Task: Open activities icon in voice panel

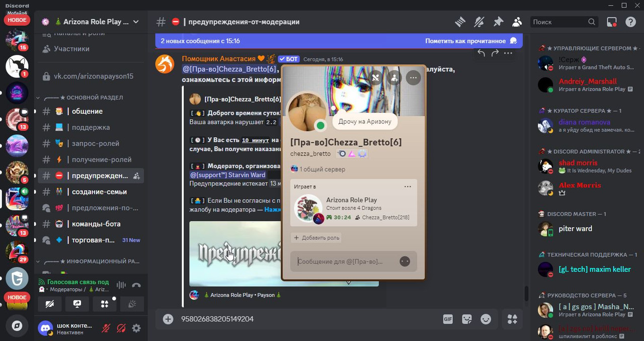Action: [105, 304]
